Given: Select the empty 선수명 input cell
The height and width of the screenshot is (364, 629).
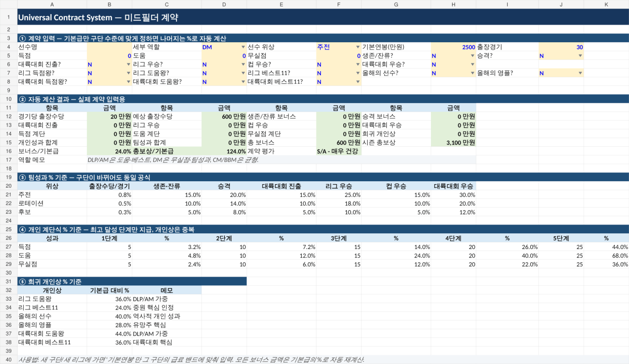Looking at the screenshot, I should tap(109, 48).
